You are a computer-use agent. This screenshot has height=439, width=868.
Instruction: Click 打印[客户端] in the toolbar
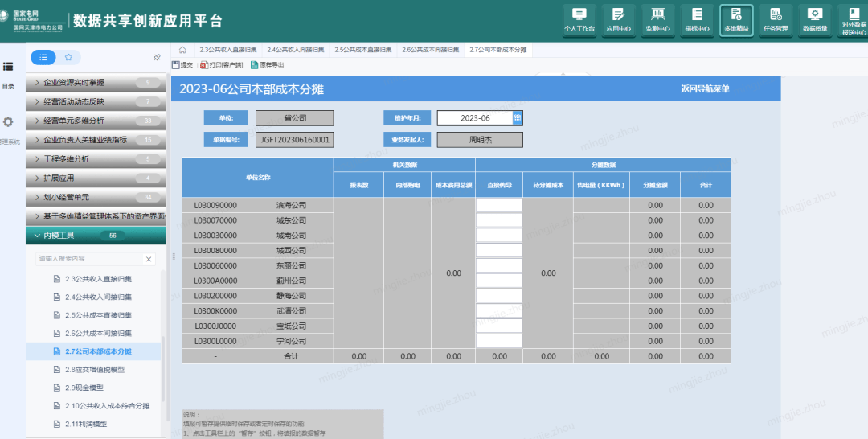pos(222,65)
